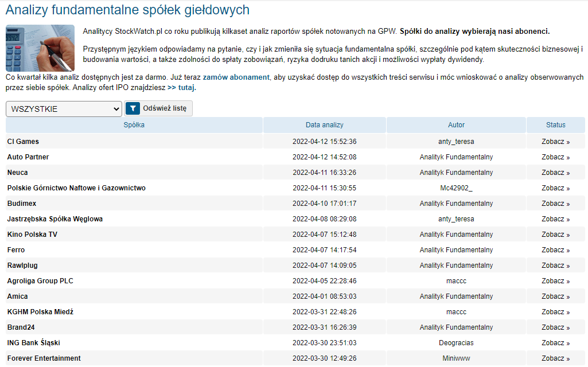This screenshot has width=588, height=367.
Task: Click the date 2022-04-01 08:53:03
Action: pyautogui.click(x=324, y=296)
